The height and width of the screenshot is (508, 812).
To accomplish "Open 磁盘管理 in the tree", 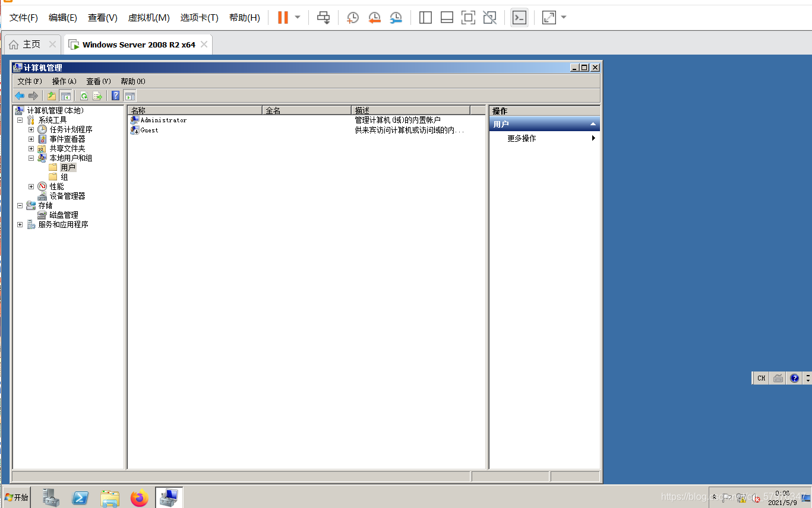I will coord(64,215).
